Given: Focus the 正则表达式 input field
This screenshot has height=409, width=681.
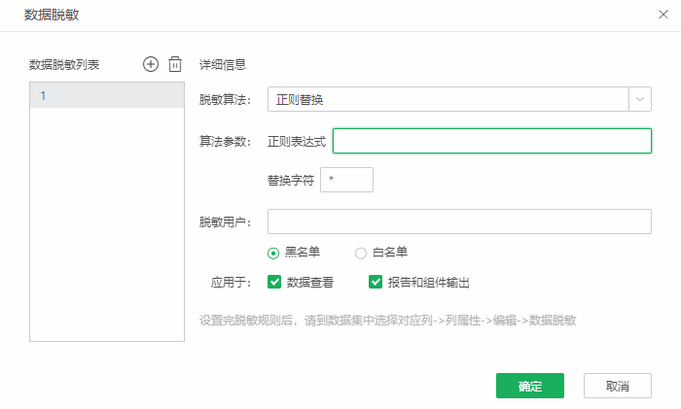Looking at the screenshot, I should click(492, 141).
